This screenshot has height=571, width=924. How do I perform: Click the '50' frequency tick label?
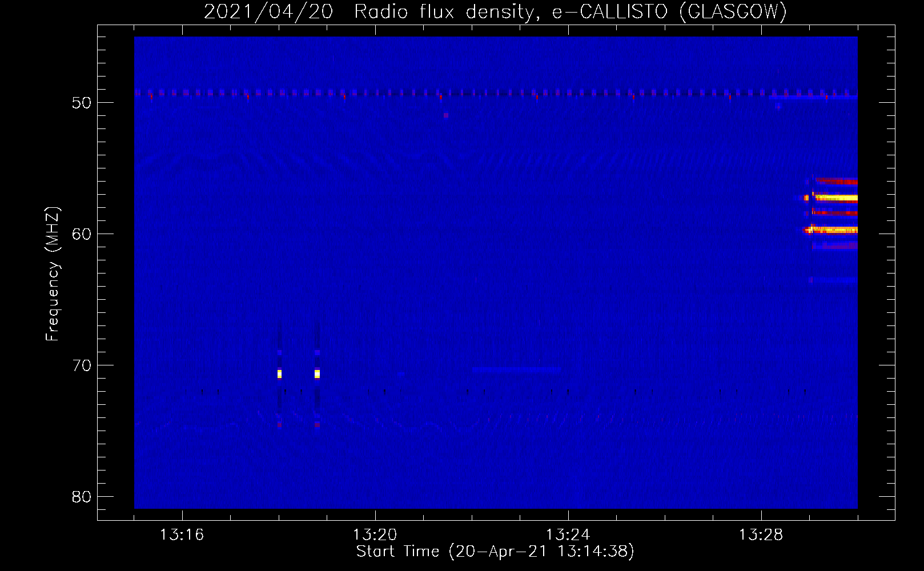pos(82,103)
